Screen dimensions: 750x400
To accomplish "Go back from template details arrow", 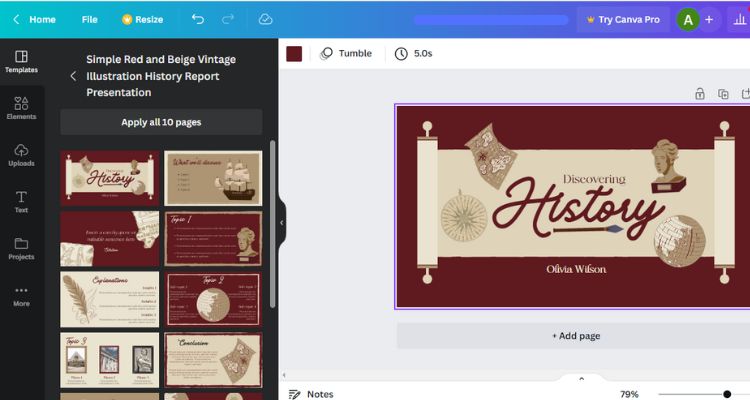I will pos(73,76).
